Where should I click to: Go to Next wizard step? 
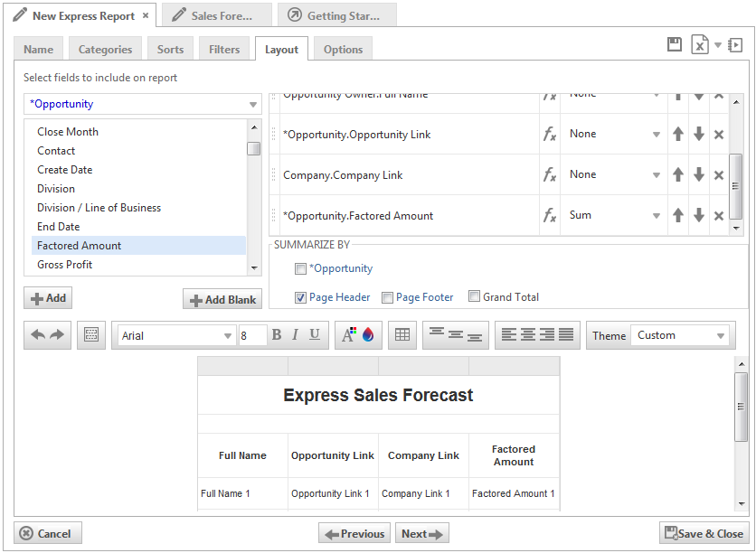click(x=422, y=533)
